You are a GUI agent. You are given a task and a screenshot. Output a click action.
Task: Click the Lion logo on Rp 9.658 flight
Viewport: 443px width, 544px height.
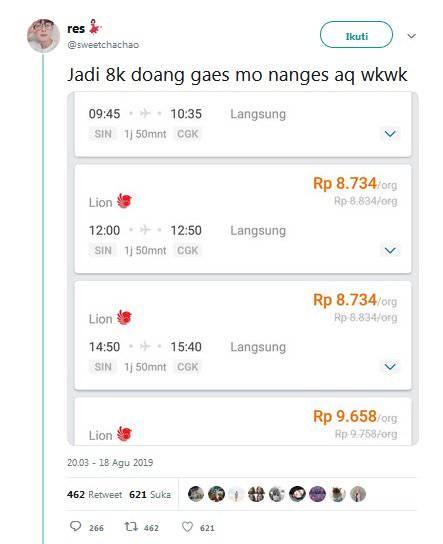[124, 434]
